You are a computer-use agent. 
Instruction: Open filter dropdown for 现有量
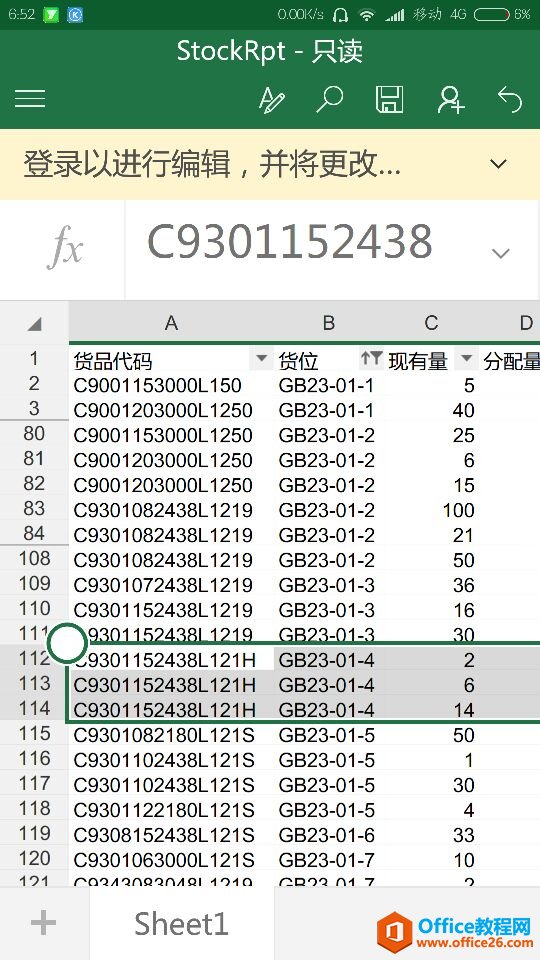tap(468, 359)
